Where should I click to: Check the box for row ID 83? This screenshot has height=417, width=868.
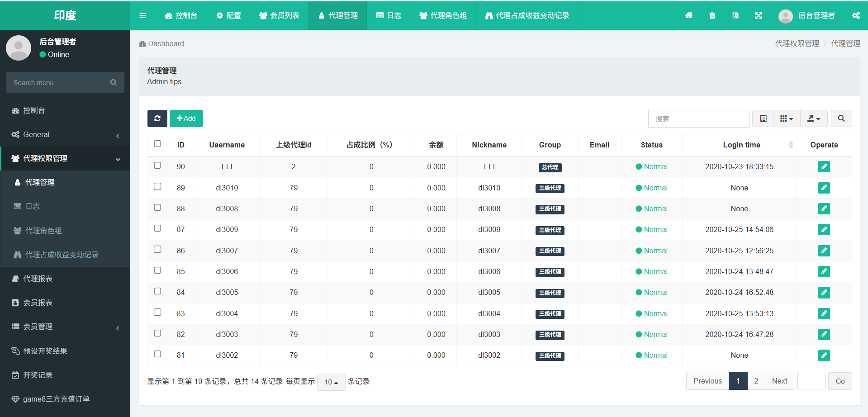click(x=157, y=312)
